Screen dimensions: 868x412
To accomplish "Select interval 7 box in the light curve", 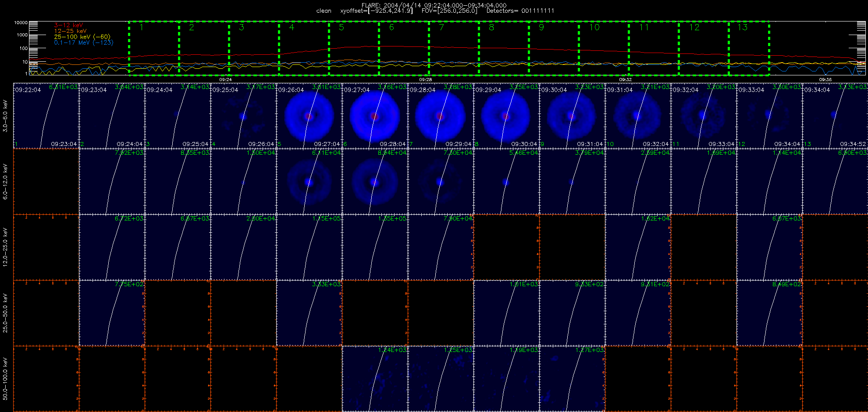I will pos(454,48).
